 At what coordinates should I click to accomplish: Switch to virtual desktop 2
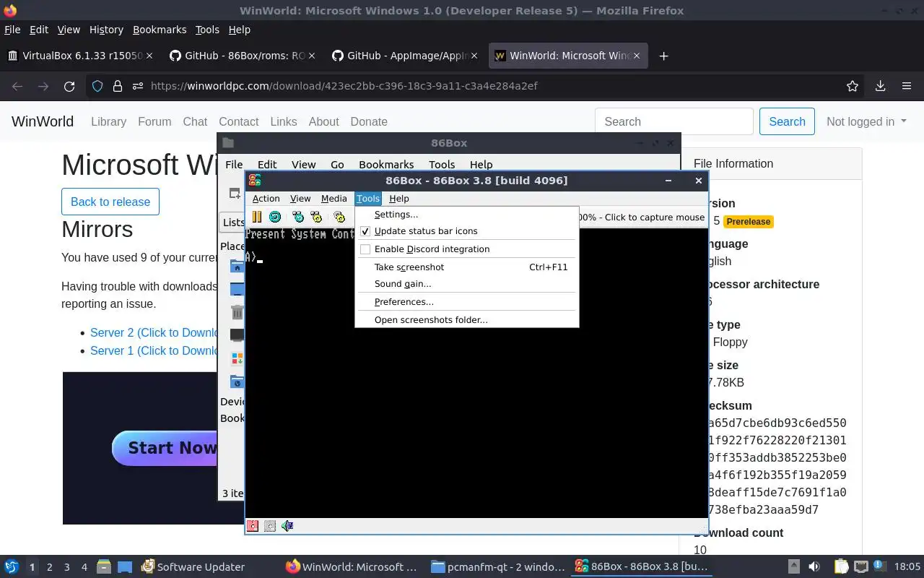[49, 567]
